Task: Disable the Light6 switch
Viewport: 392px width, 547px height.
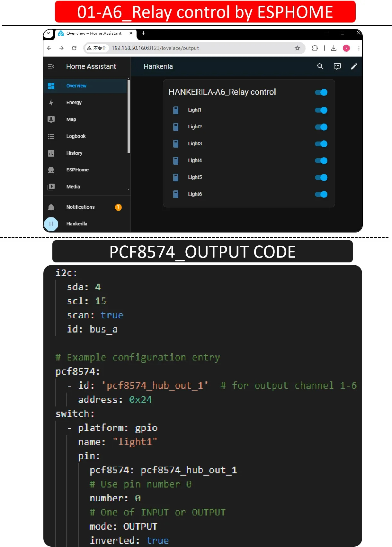Action: 321,194
